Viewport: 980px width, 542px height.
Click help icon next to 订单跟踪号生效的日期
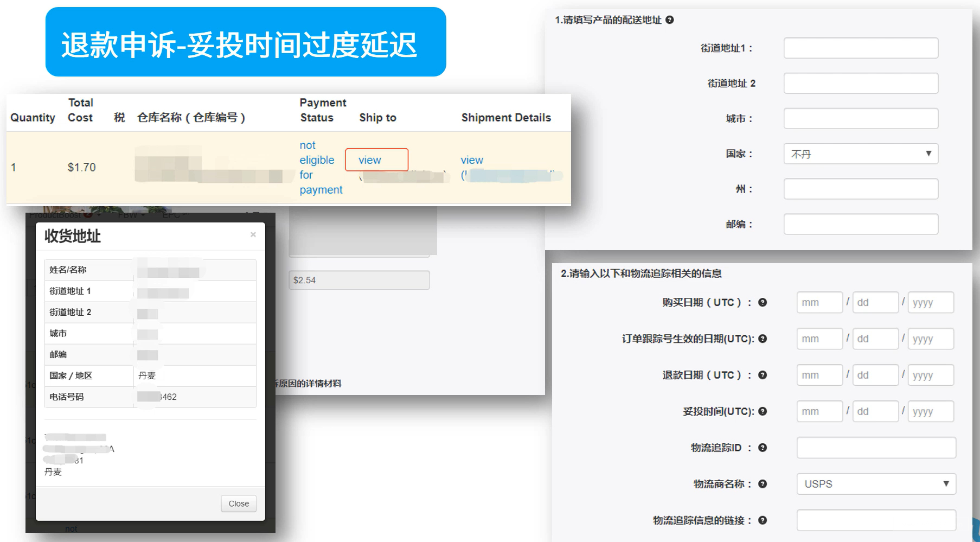click(763, 339)
